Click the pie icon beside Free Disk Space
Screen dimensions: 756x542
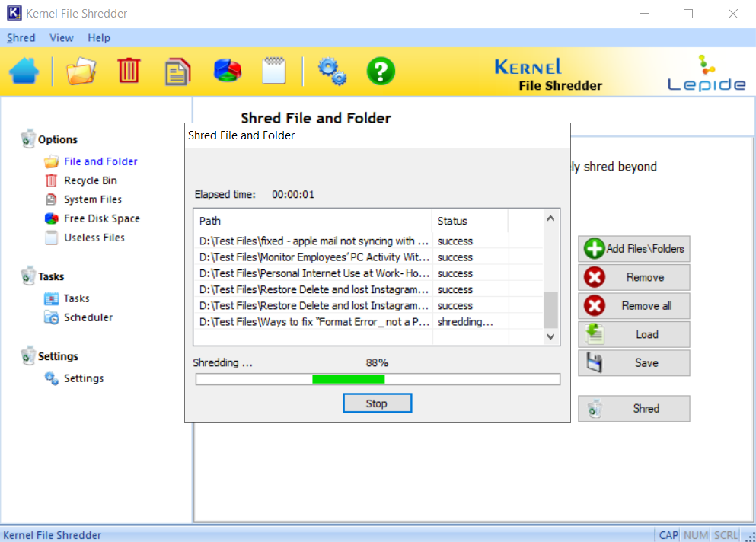click(51, 218)
